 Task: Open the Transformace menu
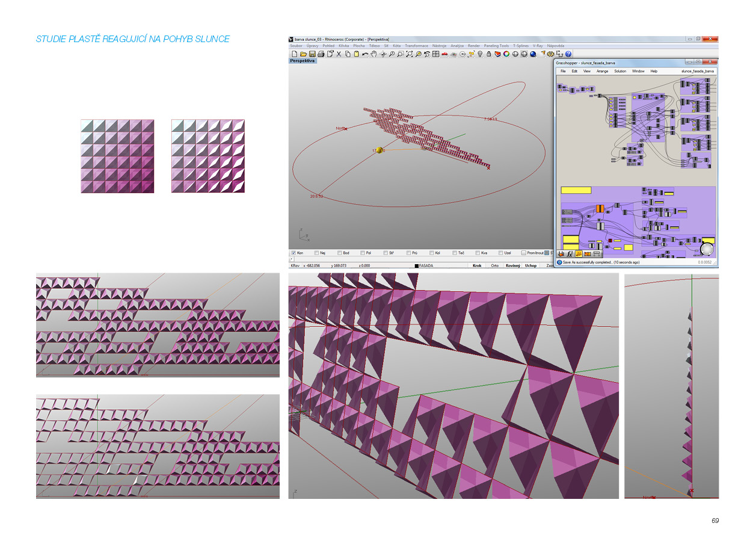(x=416, y=46)
